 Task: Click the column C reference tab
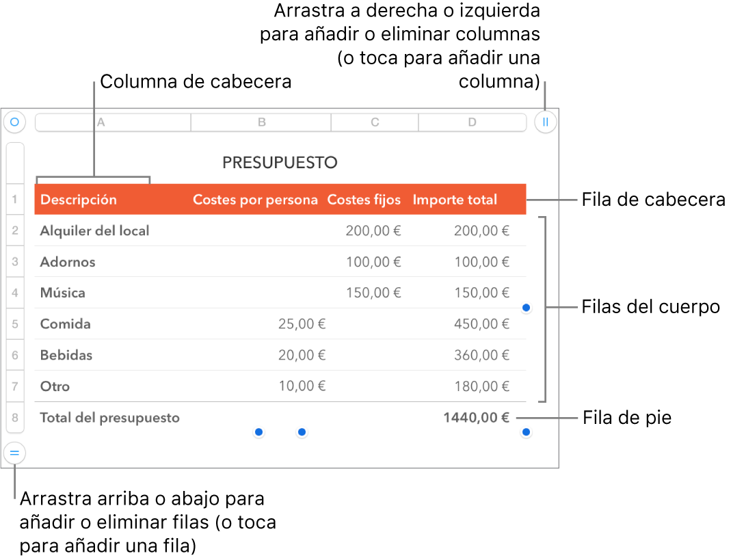(x=374, y=122)
